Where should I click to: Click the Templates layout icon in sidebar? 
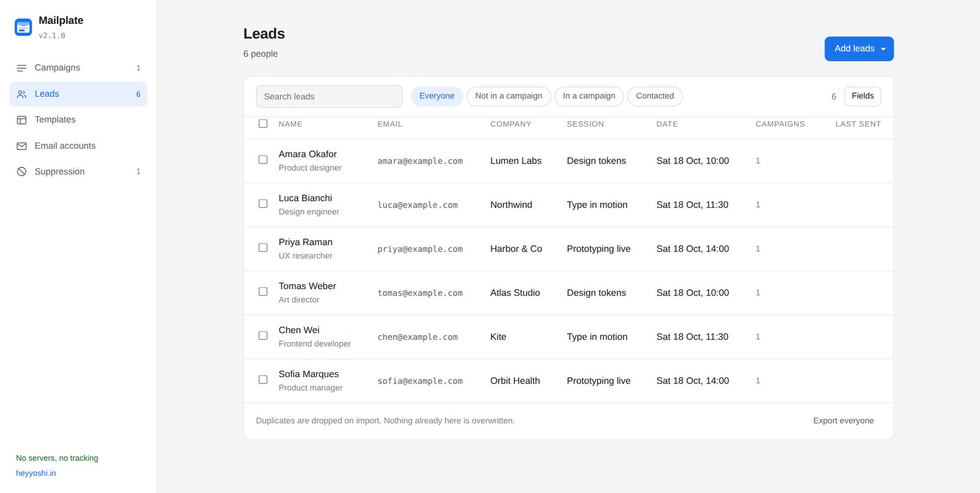pos(21,120)
